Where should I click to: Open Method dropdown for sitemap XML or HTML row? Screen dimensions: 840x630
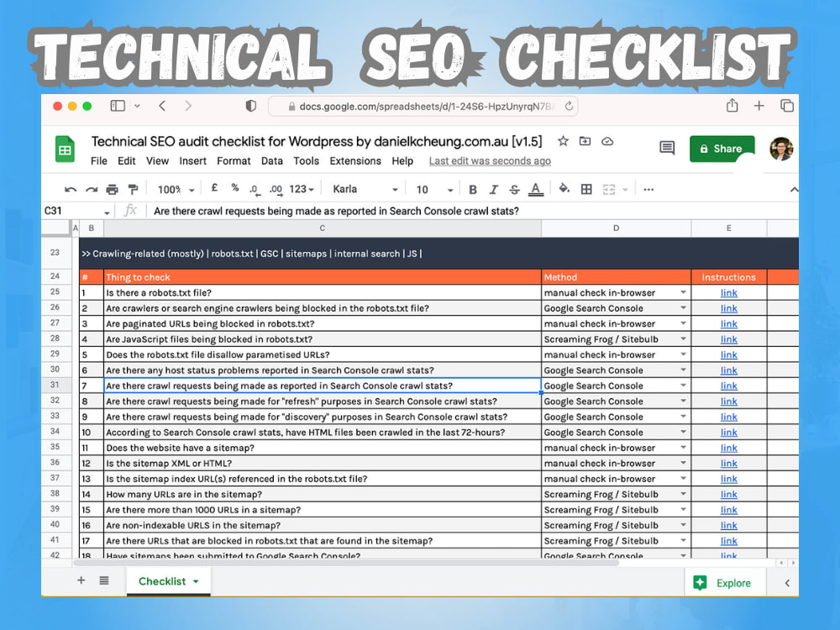[x=683, y=463]
